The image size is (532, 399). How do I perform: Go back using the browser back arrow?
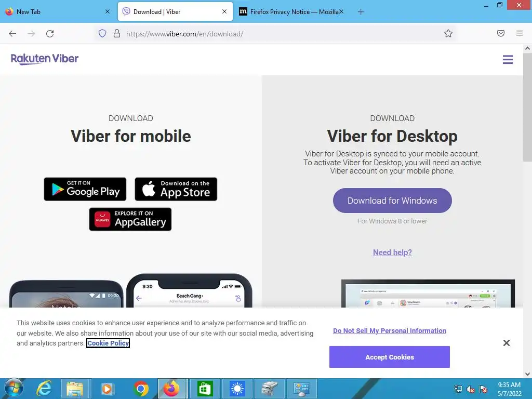coord(12,34)
